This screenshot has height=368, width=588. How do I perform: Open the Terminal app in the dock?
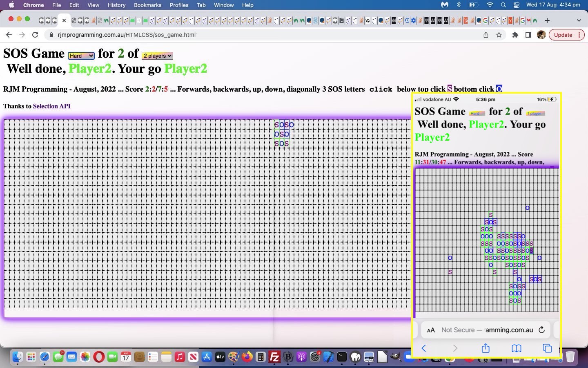point(342,357)
